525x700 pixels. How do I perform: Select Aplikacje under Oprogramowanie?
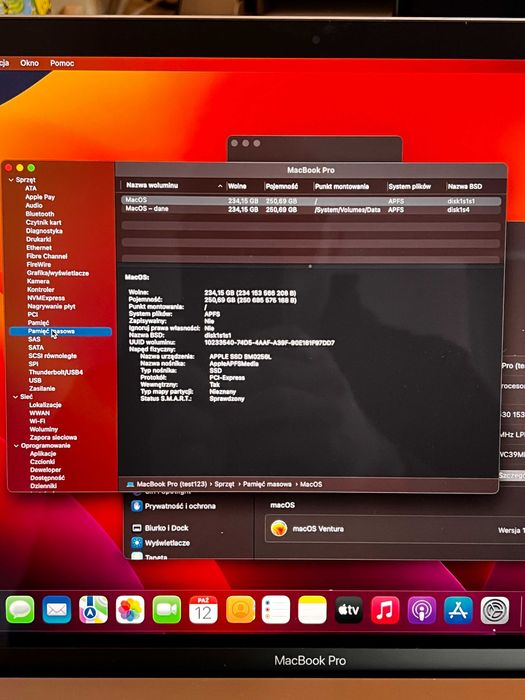coord(43,454)
